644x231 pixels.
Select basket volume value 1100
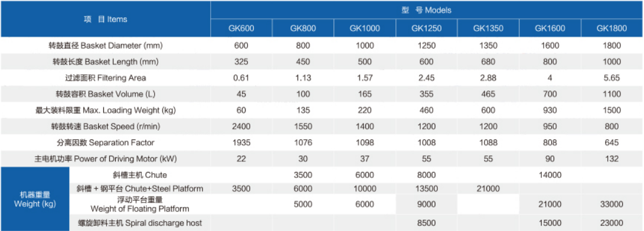point(612,94)
